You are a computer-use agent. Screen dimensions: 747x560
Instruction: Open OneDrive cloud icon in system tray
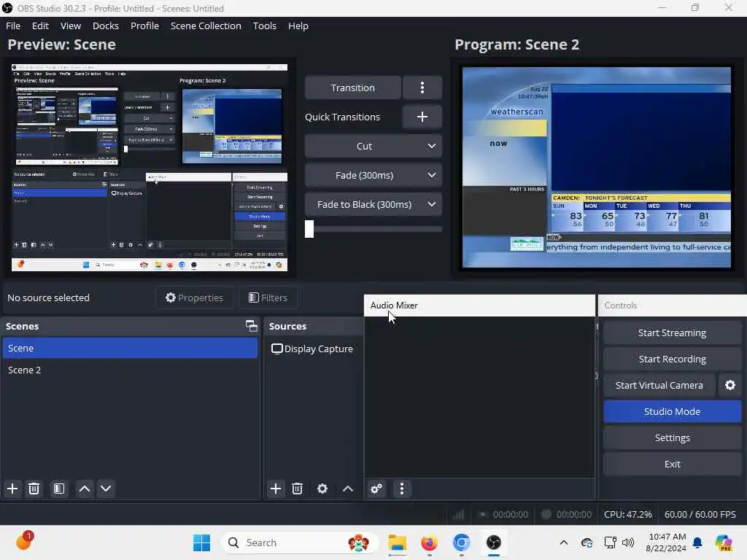pyautogui.click(x=587, y=542)
